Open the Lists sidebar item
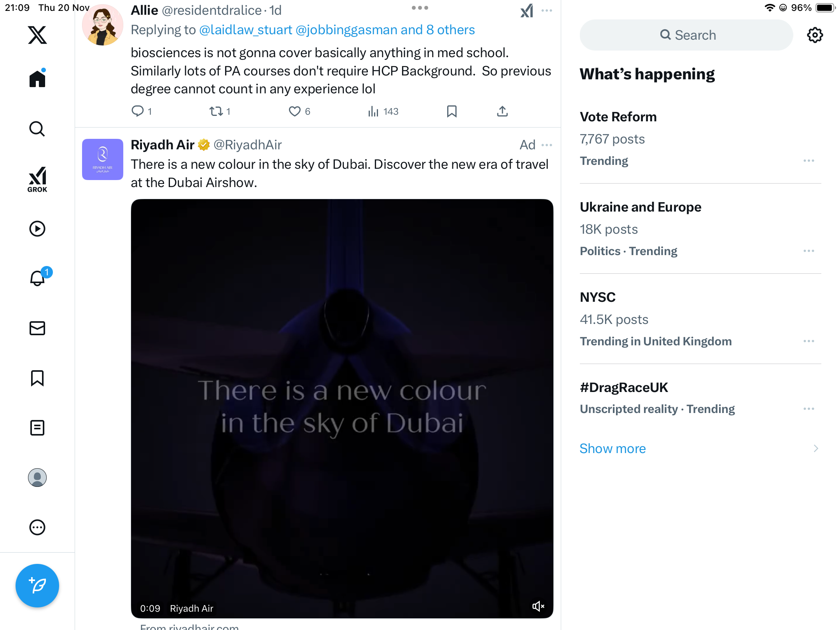Screen dimensions: 840x630 click(37, 428)
